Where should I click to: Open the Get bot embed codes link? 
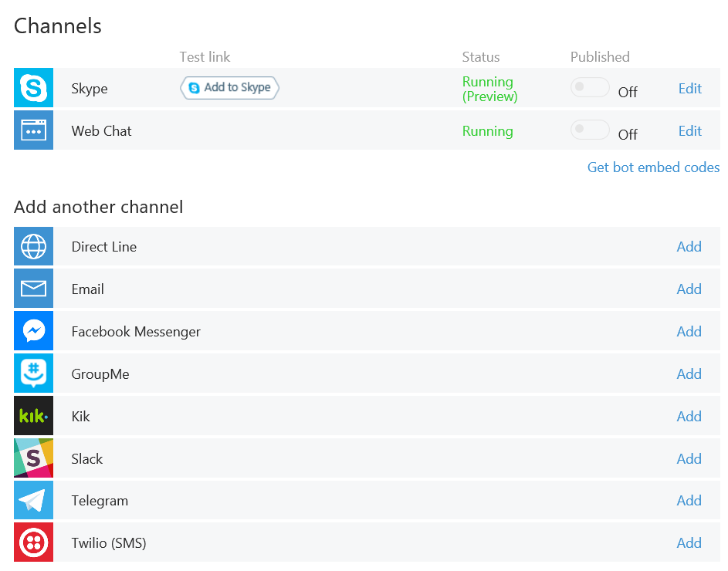tap(653, 167)
